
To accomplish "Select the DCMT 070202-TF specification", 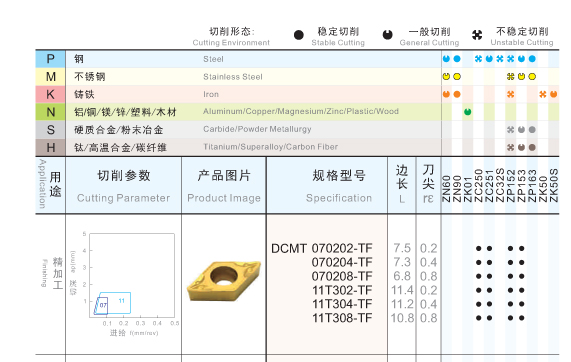I will (x=322, y=248).
